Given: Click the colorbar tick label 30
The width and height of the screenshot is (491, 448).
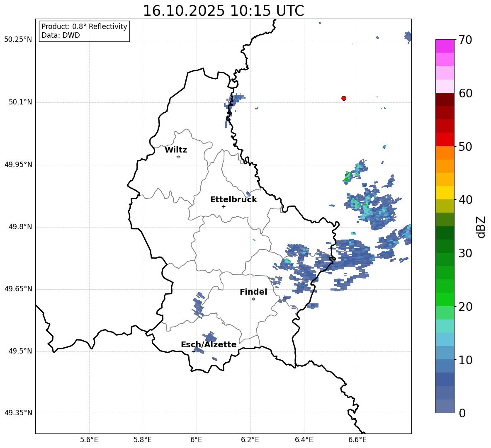Looking at the screenshot, I should pos(465,253).
